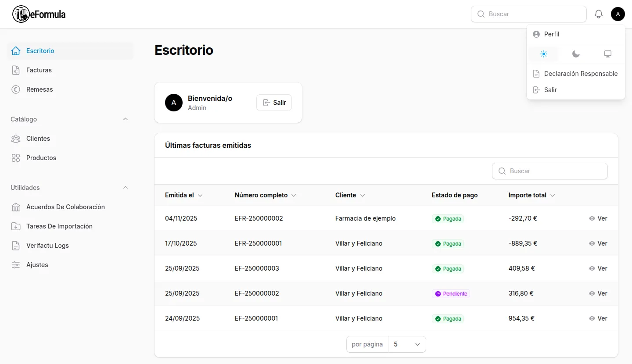Click Salir button in welcome card
The height and width of the screenshot is (364, 632).
point(274,103)
